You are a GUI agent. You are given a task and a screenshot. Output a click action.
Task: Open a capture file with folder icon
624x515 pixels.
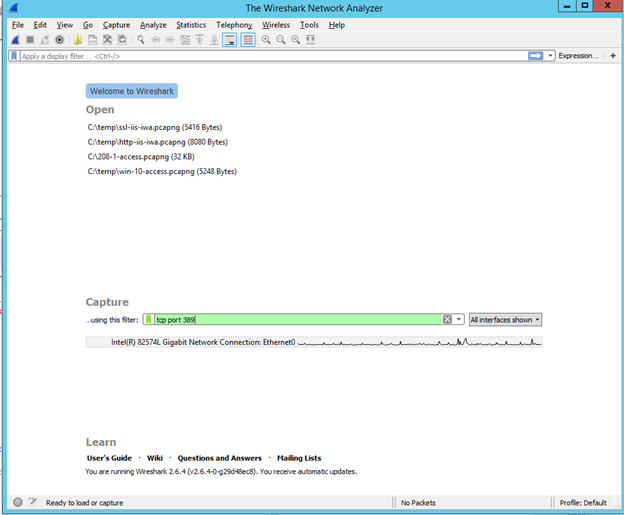[x=78, y=40]
